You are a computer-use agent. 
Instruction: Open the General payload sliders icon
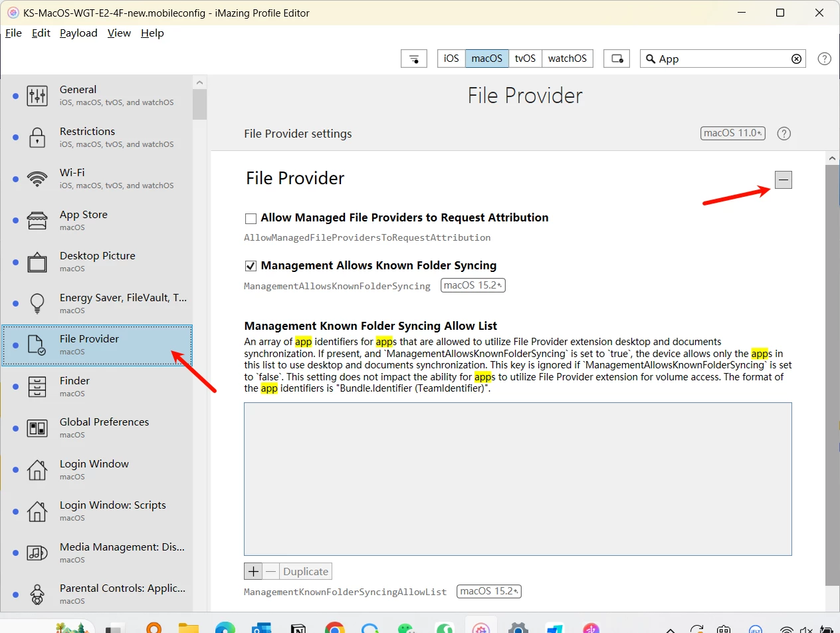37,96
